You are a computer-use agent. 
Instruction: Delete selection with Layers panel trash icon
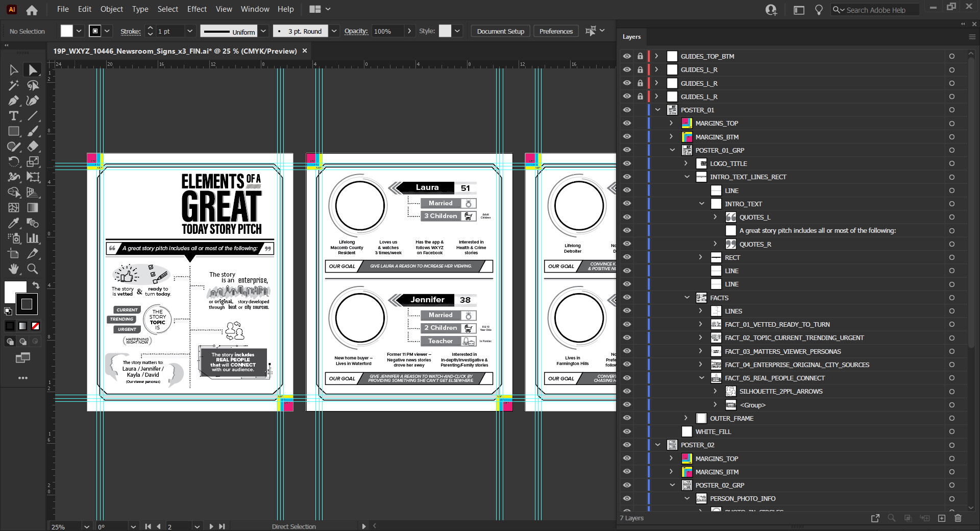(x=958, y=518)
